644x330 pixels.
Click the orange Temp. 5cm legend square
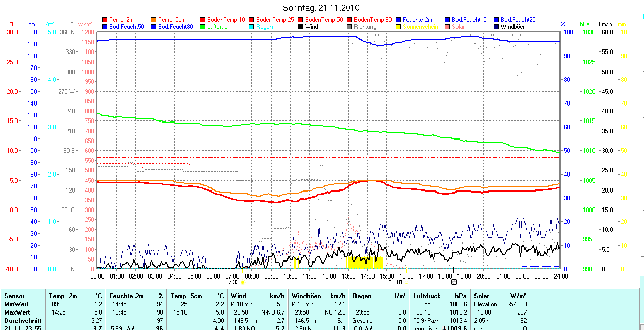(154, 20)
